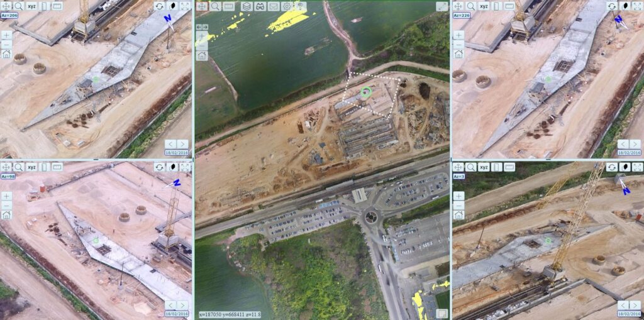Click the lightbulb help icon in center map
The width and height of the screenshot is (644, 320).
pyautogui.click(x=300, y=6)
